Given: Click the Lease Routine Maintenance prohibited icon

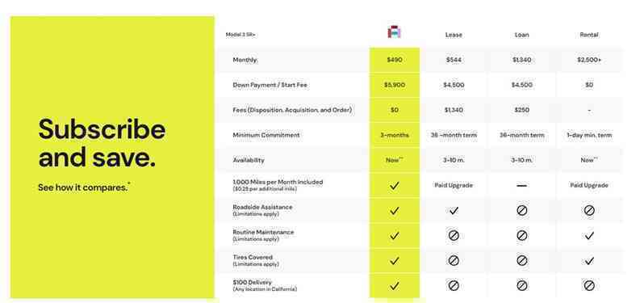Looking at the screenshot, I should tap(454, 236).
